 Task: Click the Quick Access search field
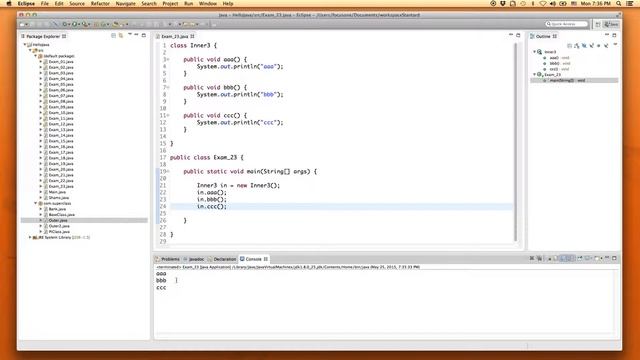tap(567, 24)
